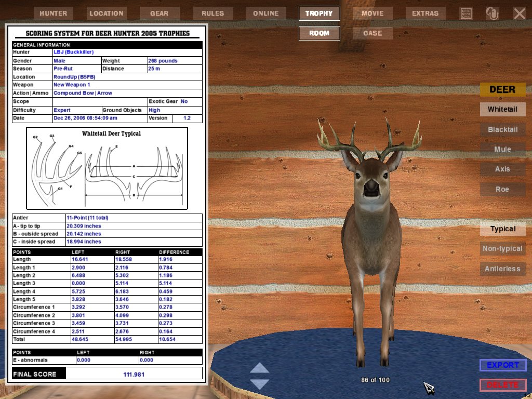The height and width of the screenshot is (399, 532).
Task: Click the 'Circumference 1' row label
Action: tap(34, 307)
